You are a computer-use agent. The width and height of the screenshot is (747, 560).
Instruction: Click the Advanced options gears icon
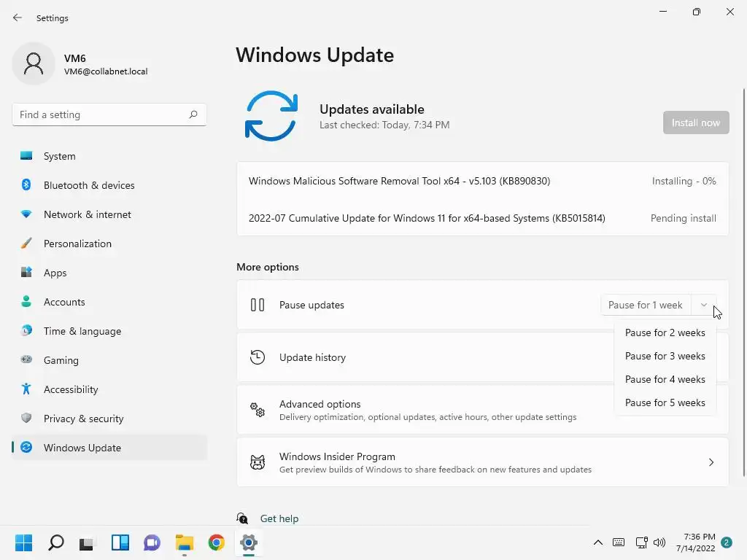click(x=258, y=410)
